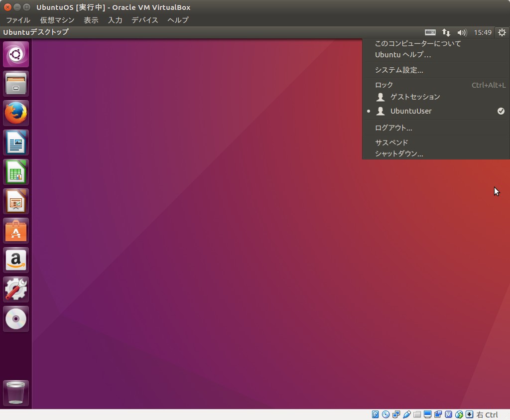Click the CPU virtualization status icon
510x420 pixels.
point(449,415)
